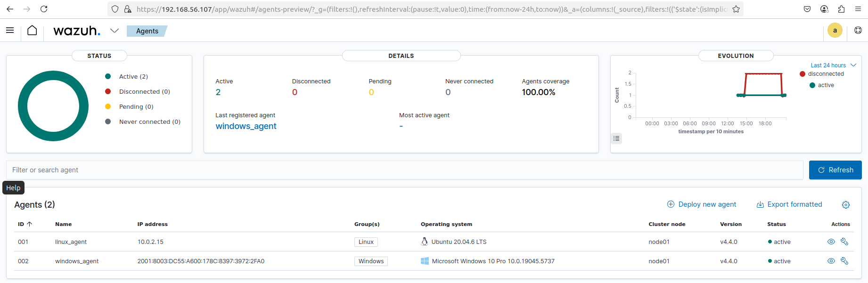Click the Refresh button
868x283 pixels.
pyautogui.click(x=835, y=170)
